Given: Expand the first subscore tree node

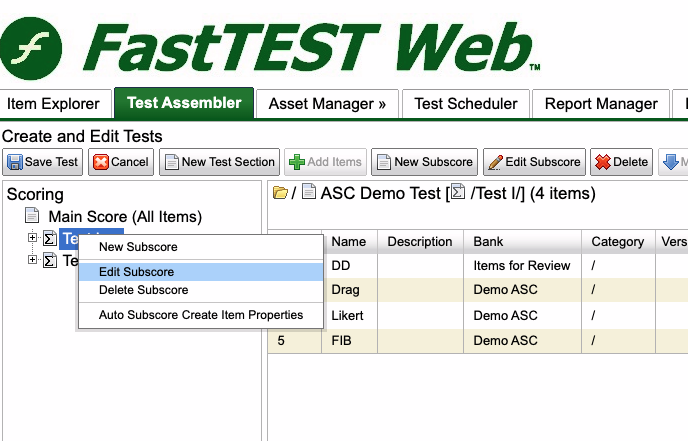Looking at the screenshot, I should [x=32, y=237].
